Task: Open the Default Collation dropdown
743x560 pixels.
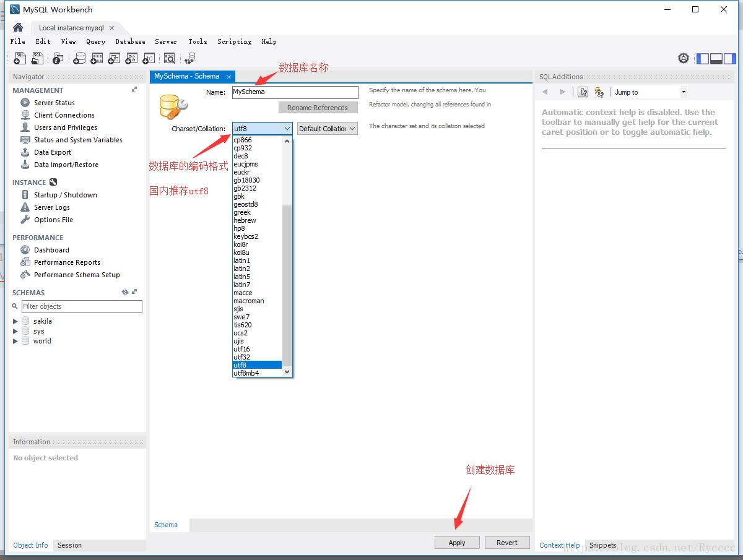Action: [x=328, y=129]
